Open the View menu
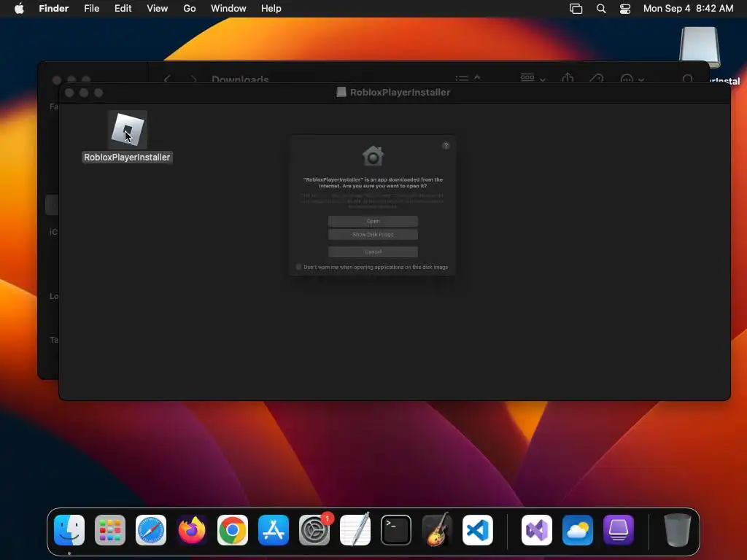Viewport: 747px width, 560px height. coord(158,9)
